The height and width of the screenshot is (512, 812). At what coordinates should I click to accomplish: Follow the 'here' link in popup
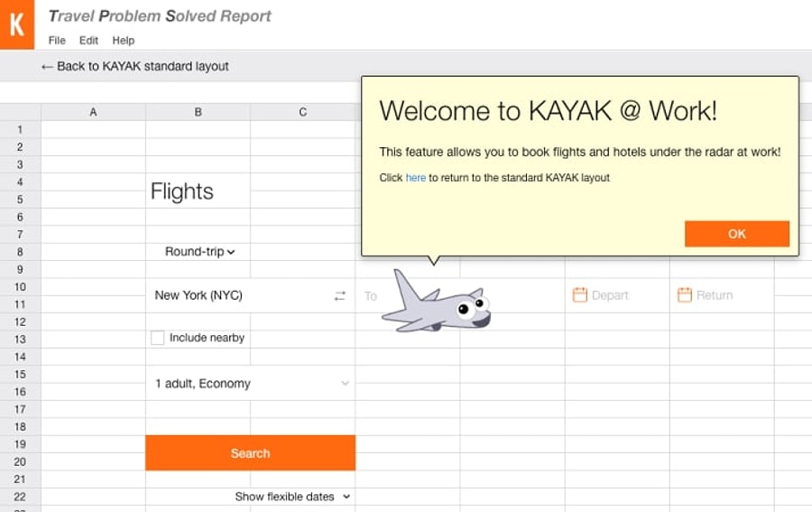tap(415, 178)
